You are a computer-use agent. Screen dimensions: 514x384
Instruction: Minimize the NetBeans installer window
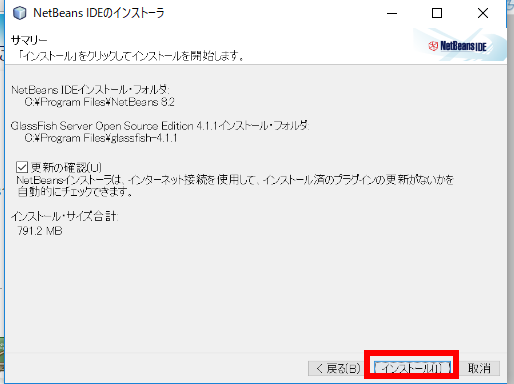pos(392,13)
